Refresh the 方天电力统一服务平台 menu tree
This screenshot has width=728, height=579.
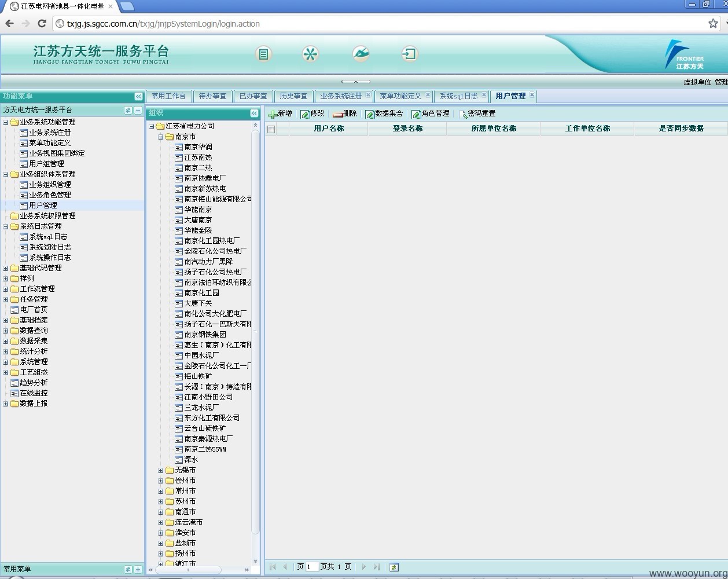coord(128,110)
